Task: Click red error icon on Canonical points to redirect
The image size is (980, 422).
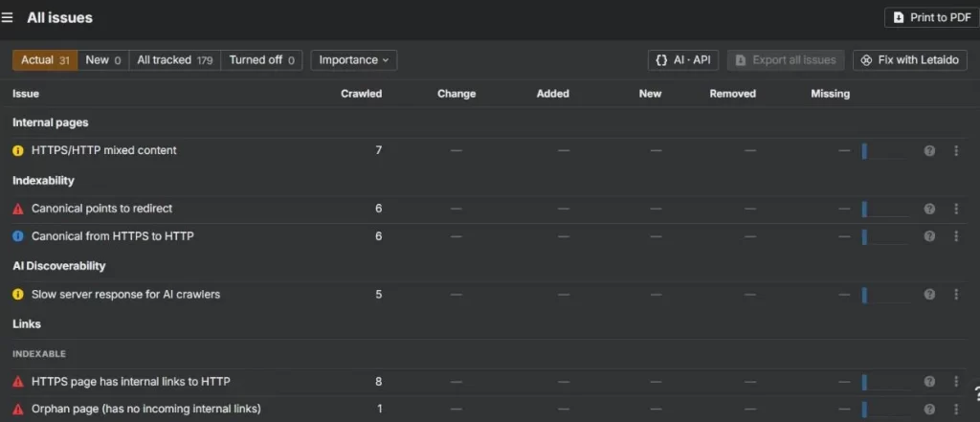Action: 18,209
